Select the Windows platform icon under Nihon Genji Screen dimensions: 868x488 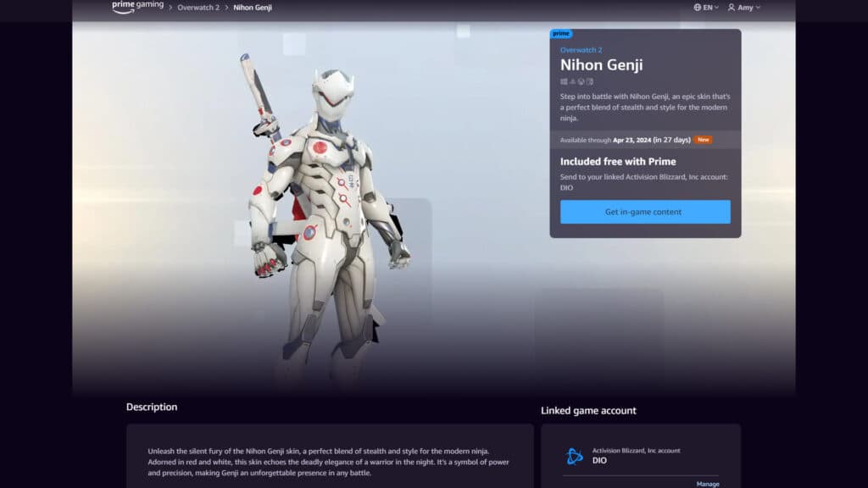564,80
